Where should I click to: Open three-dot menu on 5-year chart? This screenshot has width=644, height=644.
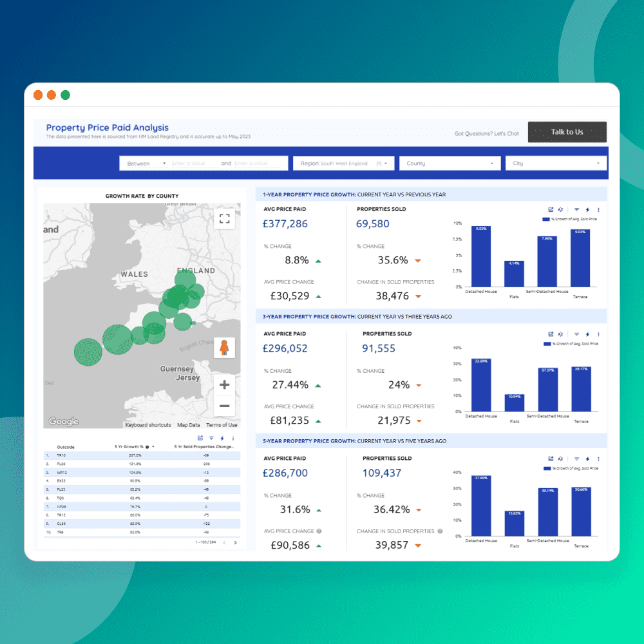point(598,459)
